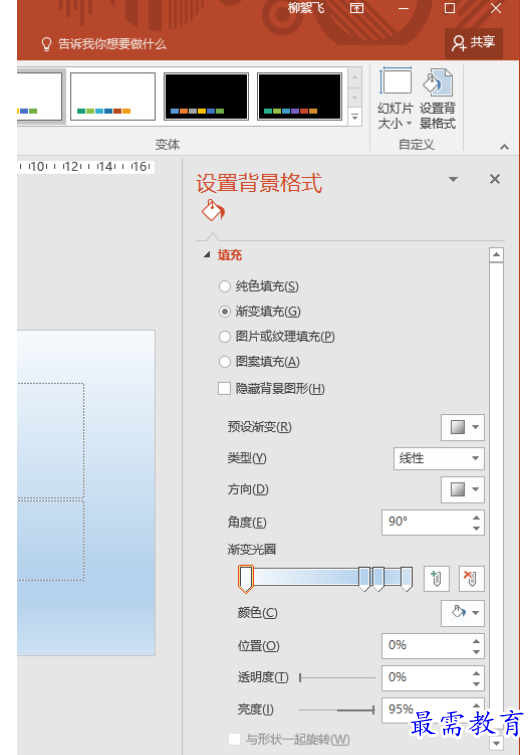This screenshot has width=532, height=755.
Task: Click the Transparency (透明度) 0% field
Action: pos(426,678)
